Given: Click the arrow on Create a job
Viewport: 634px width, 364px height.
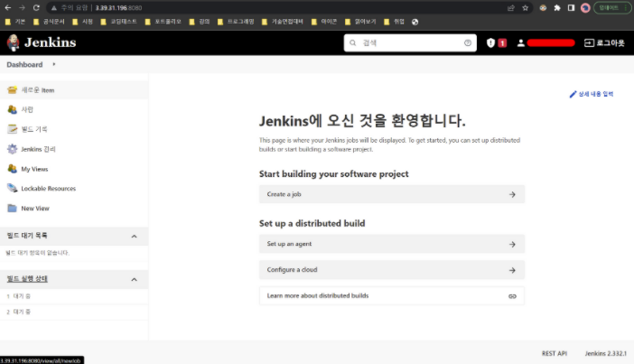Looking at the screenshot, I should (512, 194).
